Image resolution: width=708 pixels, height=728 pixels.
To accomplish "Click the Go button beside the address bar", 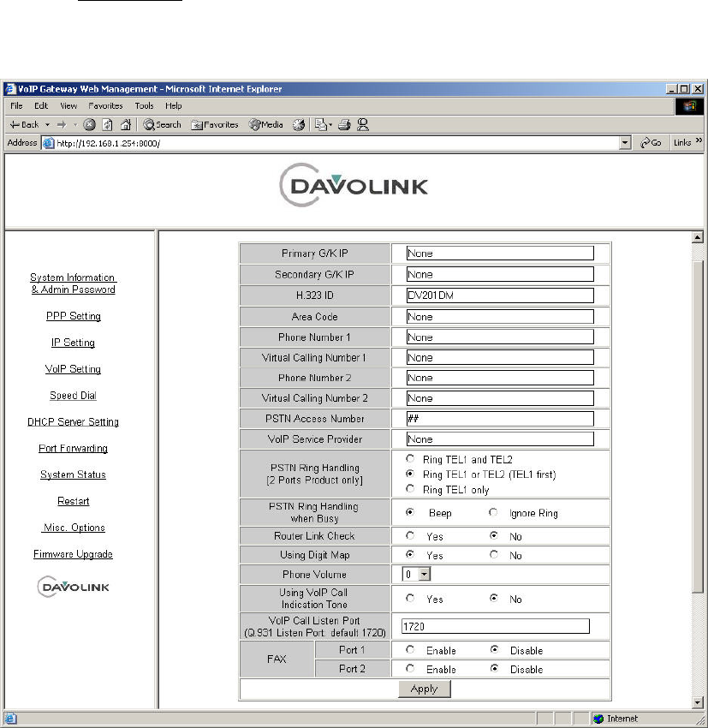I will [651, 142].
